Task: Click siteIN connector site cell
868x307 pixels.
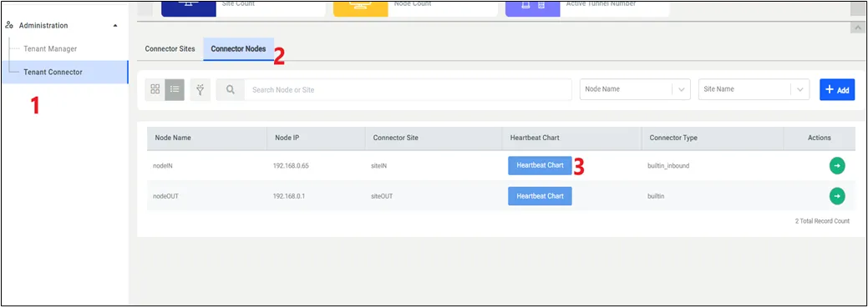Action: 380,165
